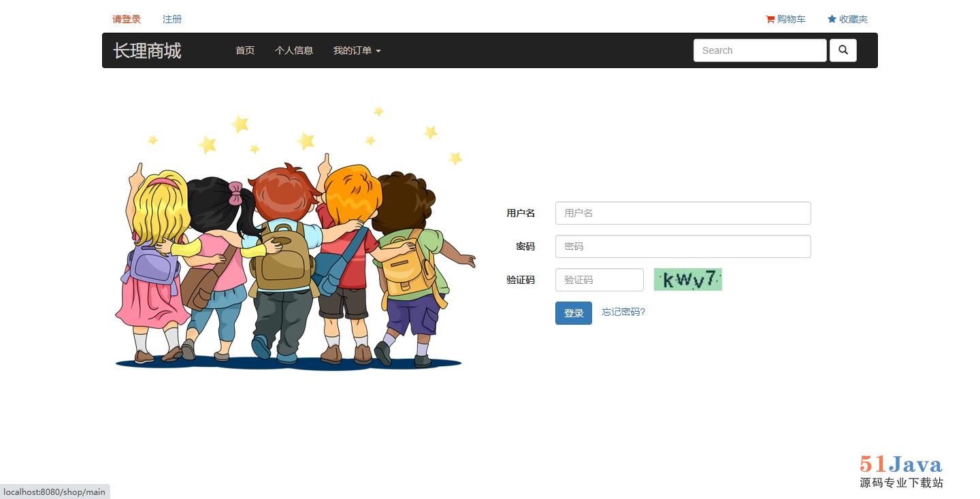Click the 长理商城 brand title
Image resolution: width=980 pixels, height=499 pixels.
pyautogui.click(x=147, y=50)
